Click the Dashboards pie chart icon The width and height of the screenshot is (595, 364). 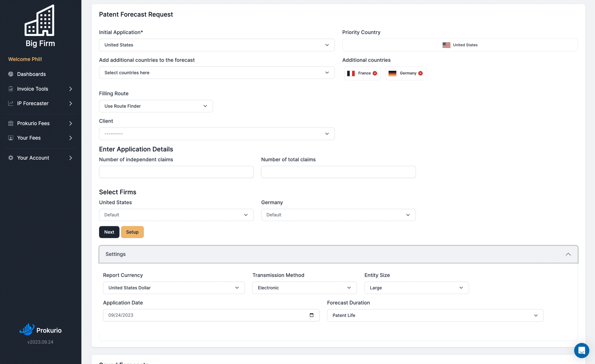tap(11, 74)
